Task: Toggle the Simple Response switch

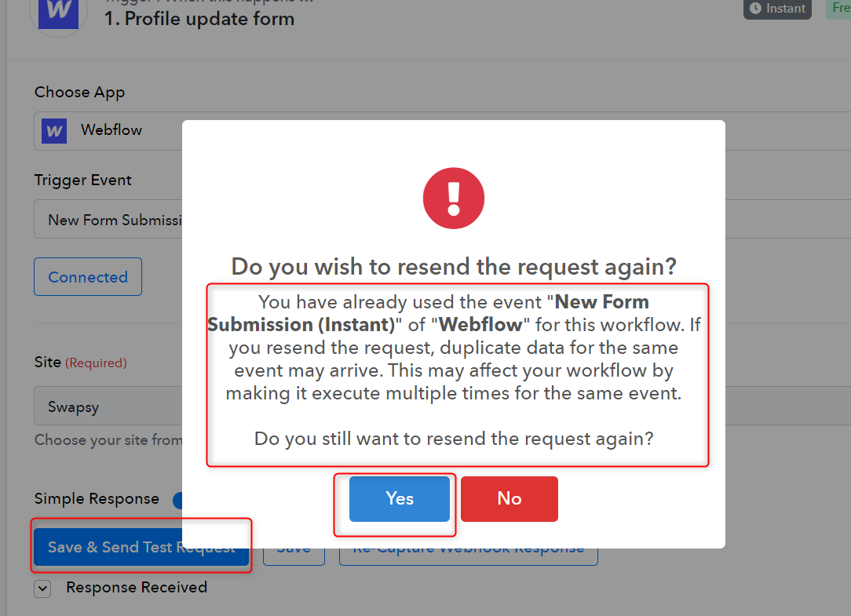Action: [x=177, y=500]
